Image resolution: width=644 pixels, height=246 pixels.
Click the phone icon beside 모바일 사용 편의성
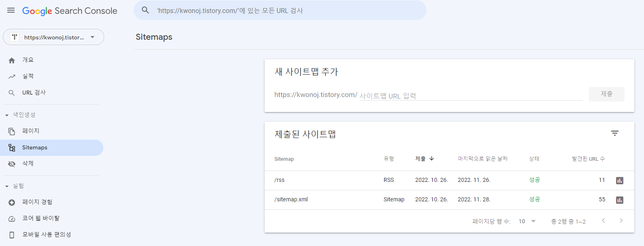click(x=12, y=235)
